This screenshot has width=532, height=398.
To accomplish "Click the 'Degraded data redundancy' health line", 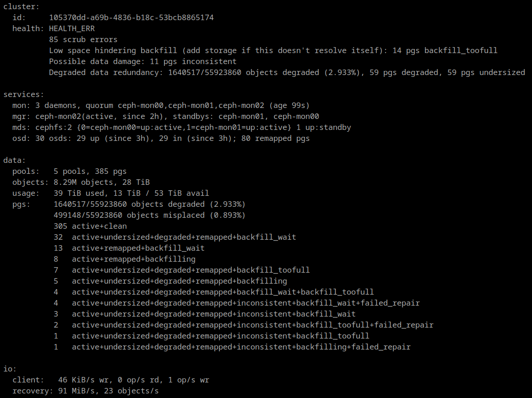I will 287,72.
